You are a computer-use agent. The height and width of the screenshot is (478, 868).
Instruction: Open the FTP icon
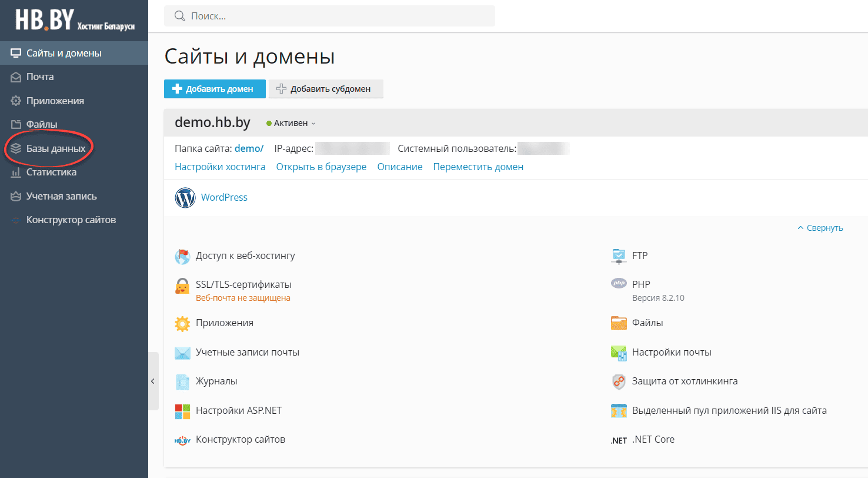(x=619, y=256)
